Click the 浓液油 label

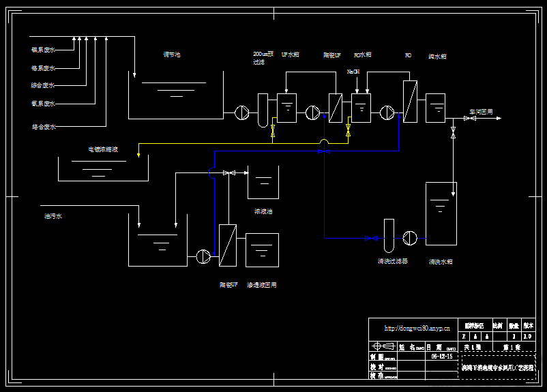coord(263,211)
